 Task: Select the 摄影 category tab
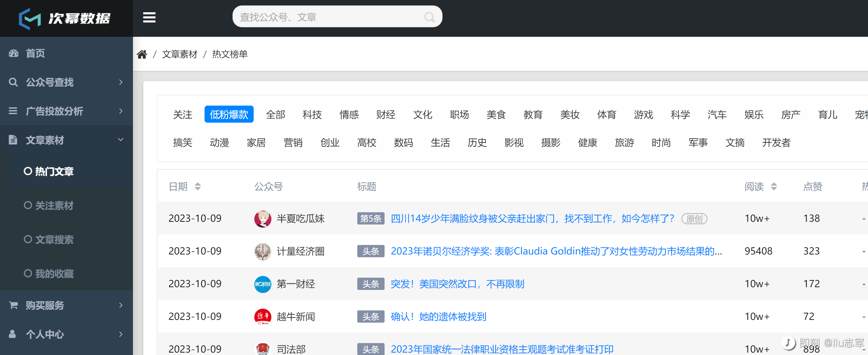[x=551, y=142]
